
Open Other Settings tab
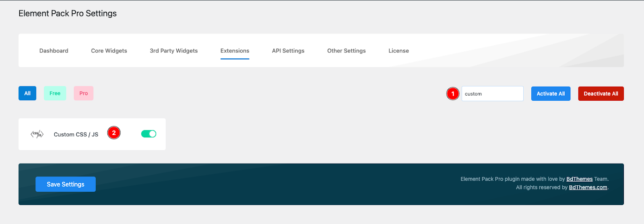pyautogui.click(x=347, y=51)
